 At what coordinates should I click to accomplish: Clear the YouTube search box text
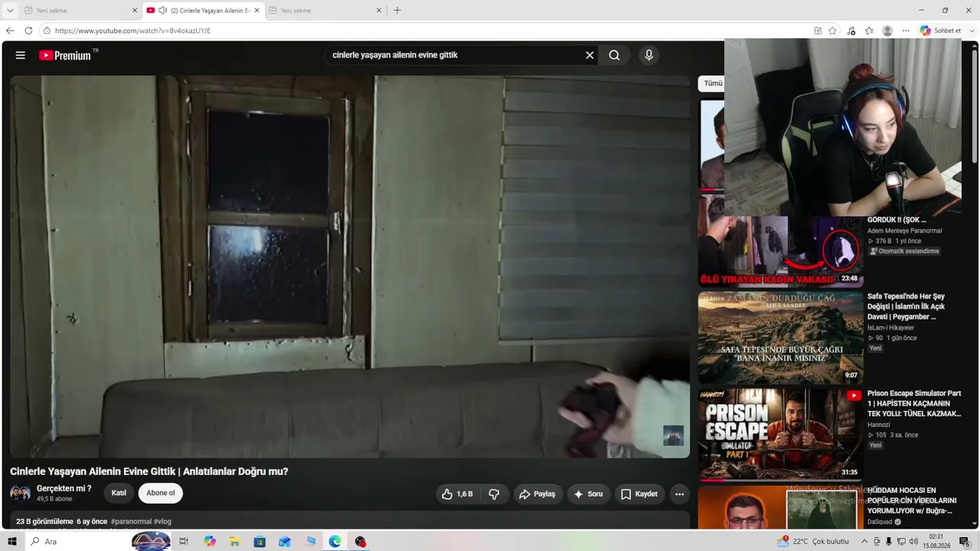[590, 55]
